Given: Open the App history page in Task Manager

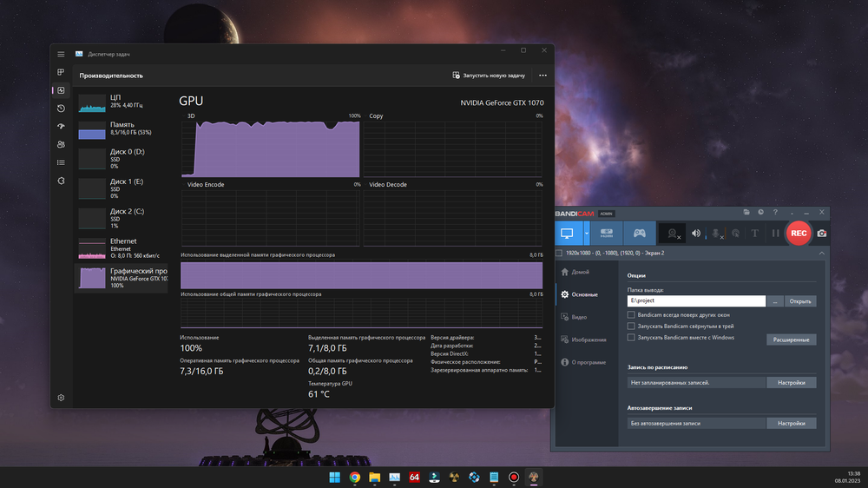Looking at the screenshot, I should [61, 109].
